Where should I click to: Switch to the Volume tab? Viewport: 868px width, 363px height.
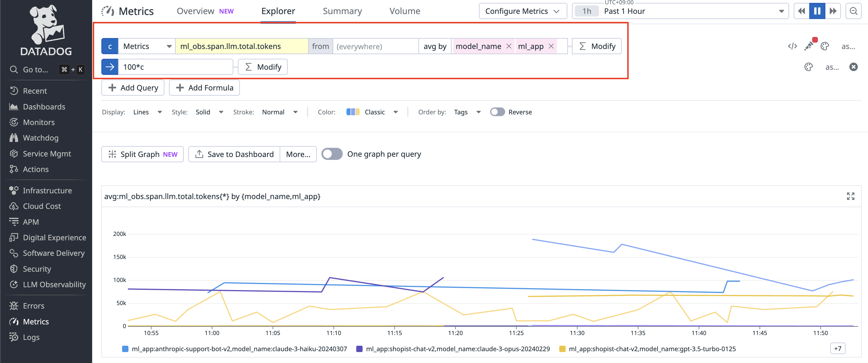tap(404, 11)
